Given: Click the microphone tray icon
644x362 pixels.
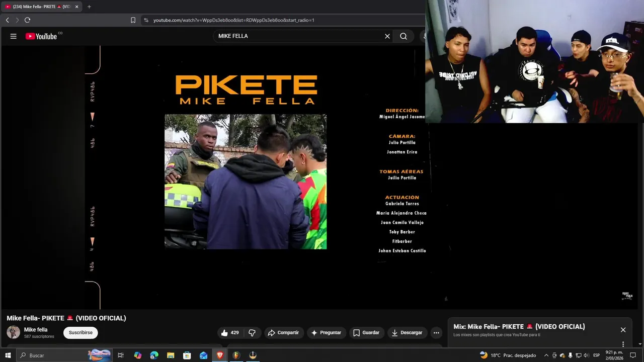Looking at the screenshot, I should pyautogui.click(x=571, y=355).
